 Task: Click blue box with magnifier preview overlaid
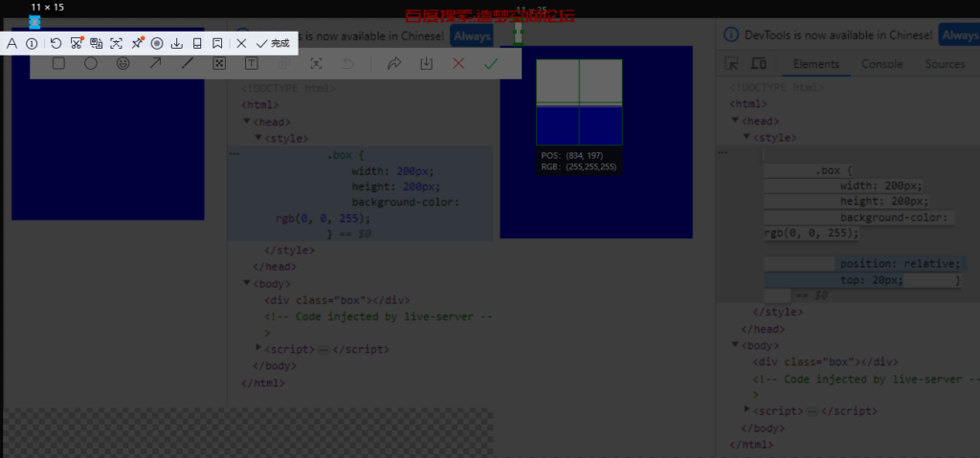pyautogui.click(x=596, y=142)
